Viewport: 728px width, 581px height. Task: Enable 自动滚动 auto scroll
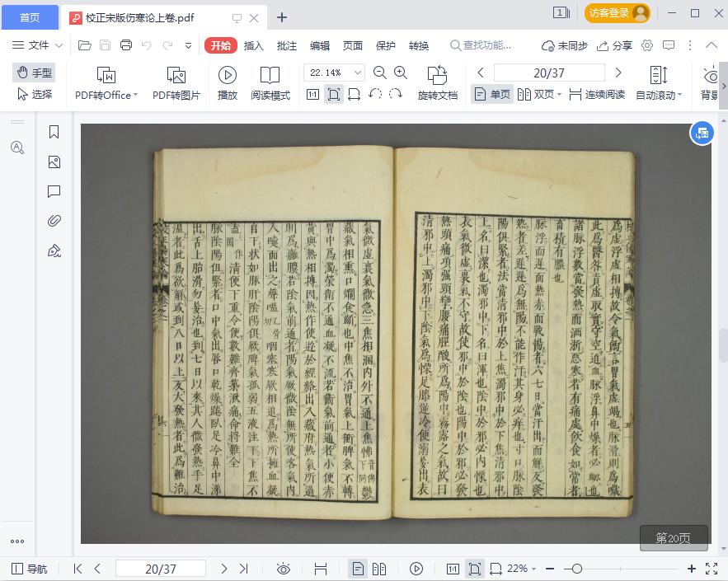click(659, 83)
